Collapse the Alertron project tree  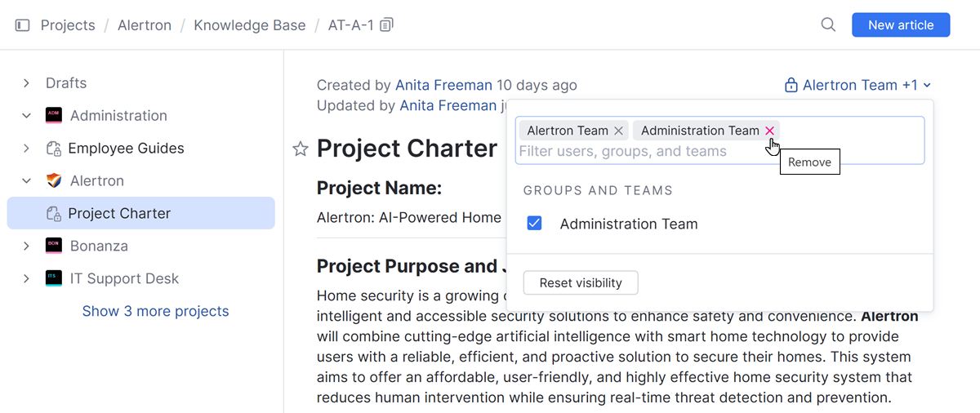(27, 181)
